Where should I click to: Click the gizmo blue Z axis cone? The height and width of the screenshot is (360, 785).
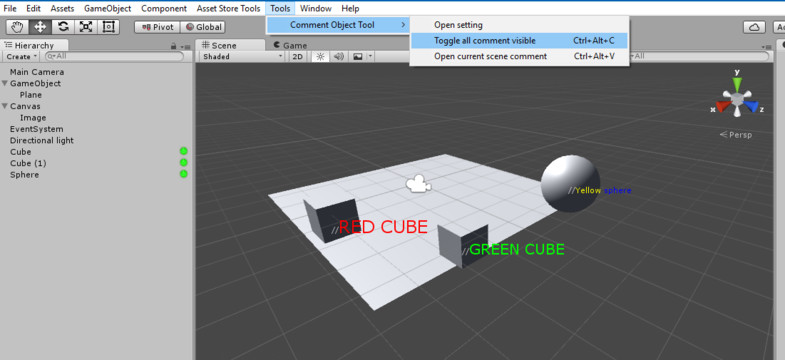pyautogui.click(x=751, y=106)
